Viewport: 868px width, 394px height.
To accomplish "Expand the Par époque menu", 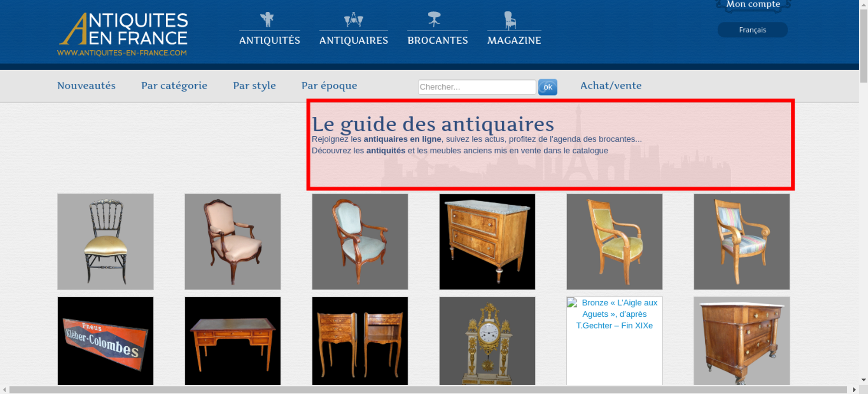I will 329,85.
